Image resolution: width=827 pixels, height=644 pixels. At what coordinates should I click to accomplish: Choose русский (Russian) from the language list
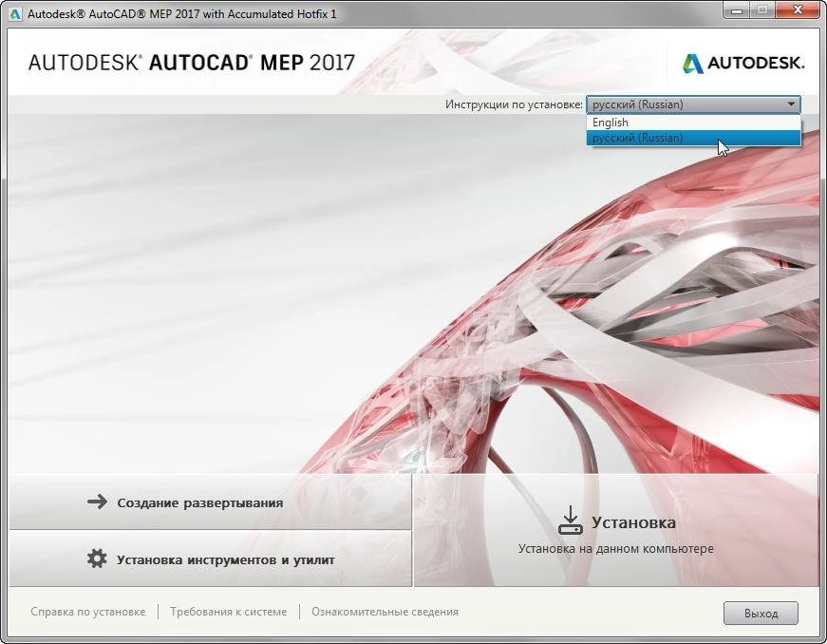coord(693,138)
